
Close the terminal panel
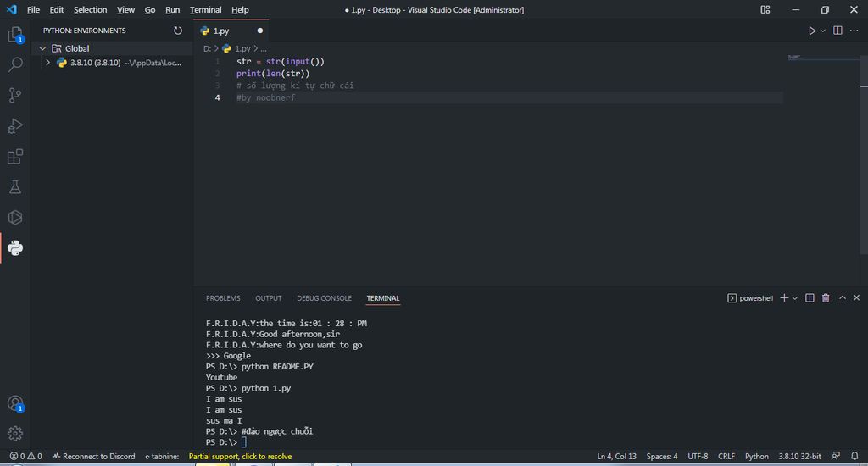(856, 297)
